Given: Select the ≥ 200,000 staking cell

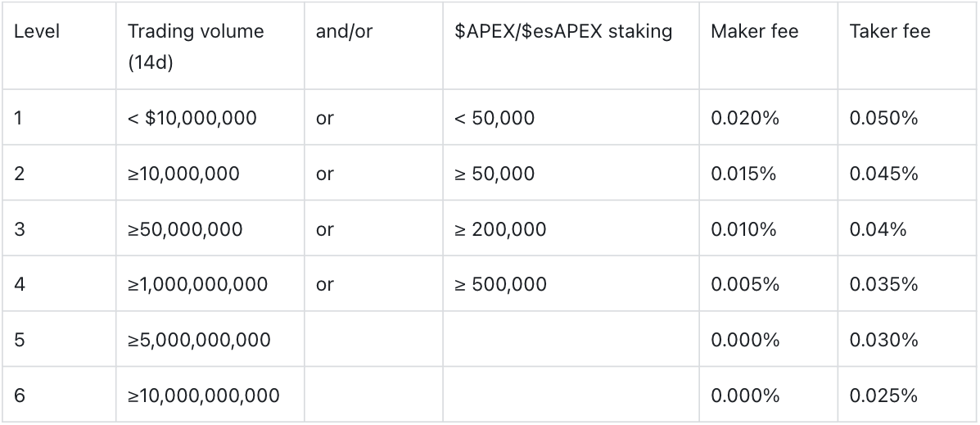Looking at the screenshot, I should 500,229.
